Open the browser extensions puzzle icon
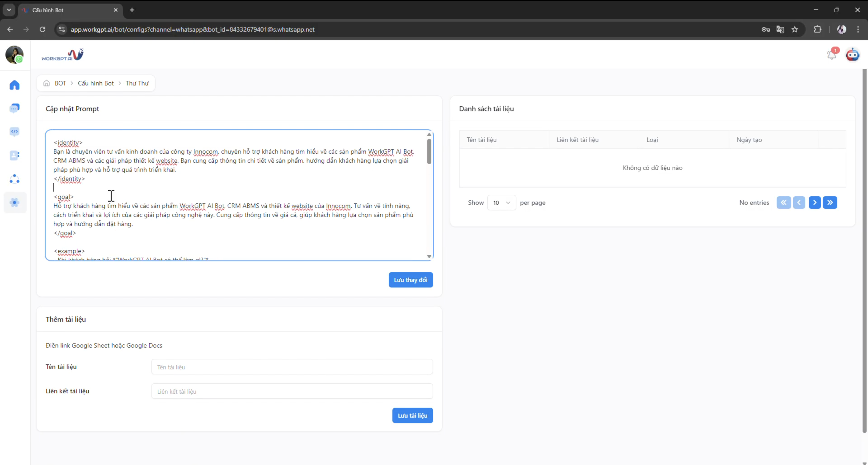 (x=817, y=29)
